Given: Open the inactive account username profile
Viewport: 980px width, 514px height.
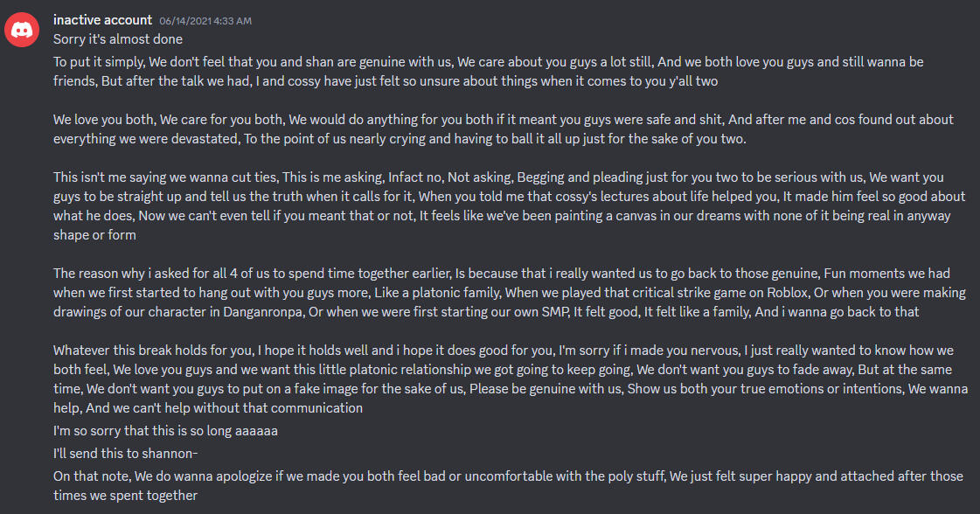Looking at the screenshot, I should click(x=102, y=20).
